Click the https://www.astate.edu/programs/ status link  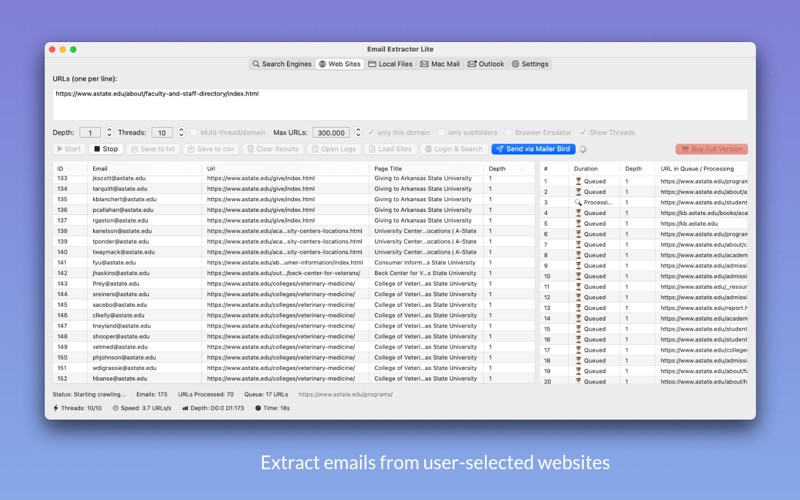345,394
